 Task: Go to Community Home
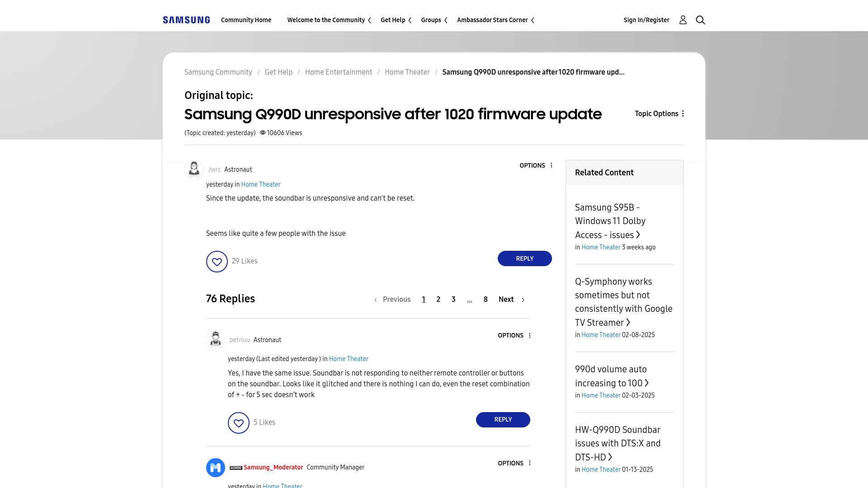[x=246, y=20]
